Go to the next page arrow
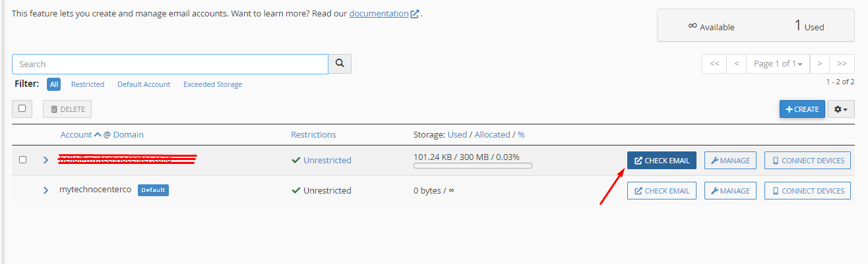 pyautogui.click(x=819, y=64)
